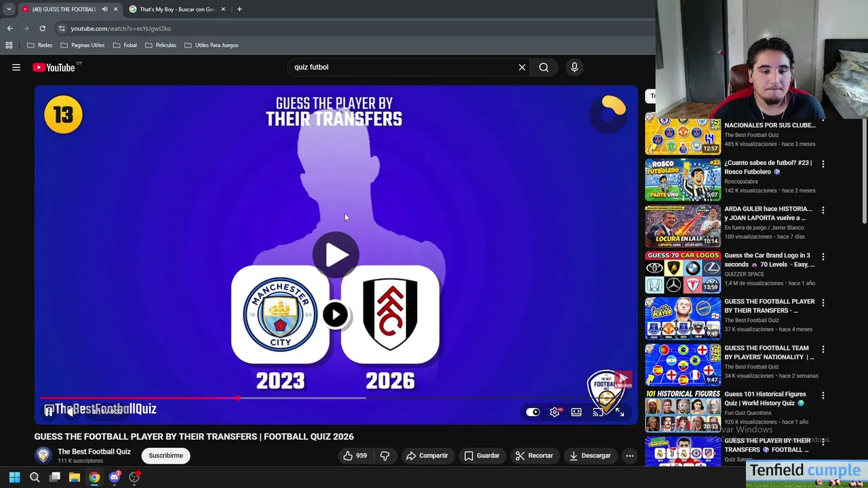Viewport: 868px width, 488px height.
Task: Dislike the video with thumbs down
Action: click(384, 455)
